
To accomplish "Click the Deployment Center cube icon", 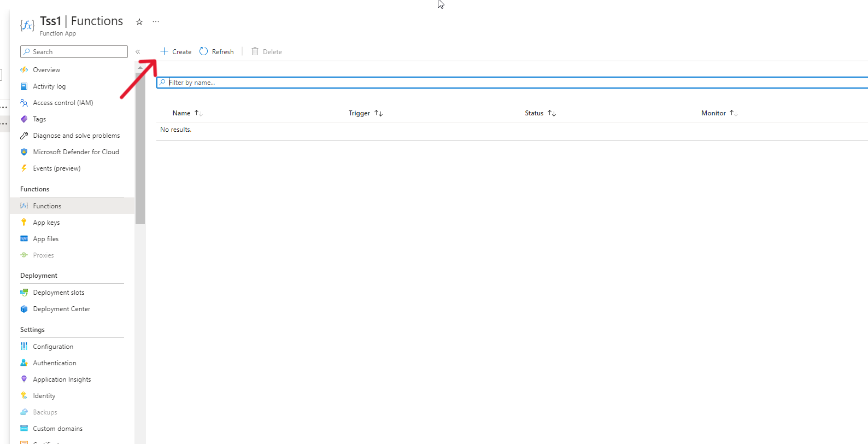I will point(24,309).
